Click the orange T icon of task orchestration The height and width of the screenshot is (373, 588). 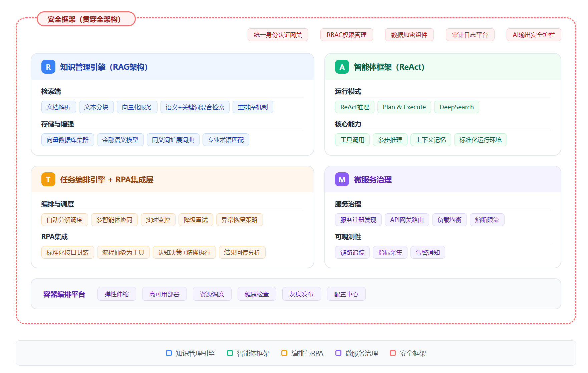[x=48, y=179]
